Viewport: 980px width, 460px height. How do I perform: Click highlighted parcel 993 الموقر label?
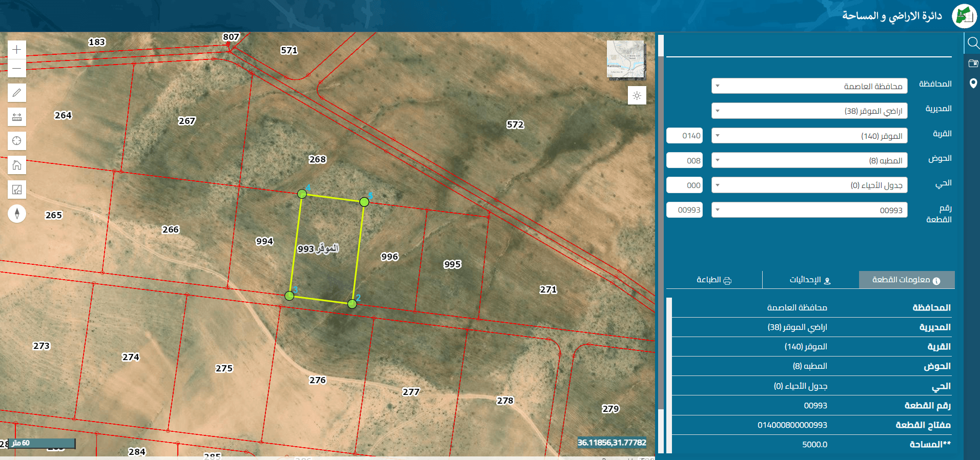click(x=318, y=248)
